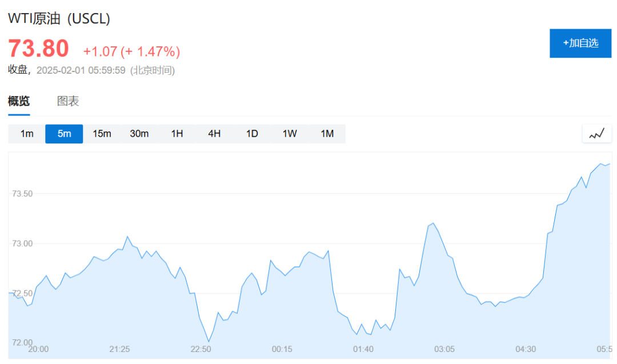
Task: Select the 1H time interval
Action: [177, 134]
